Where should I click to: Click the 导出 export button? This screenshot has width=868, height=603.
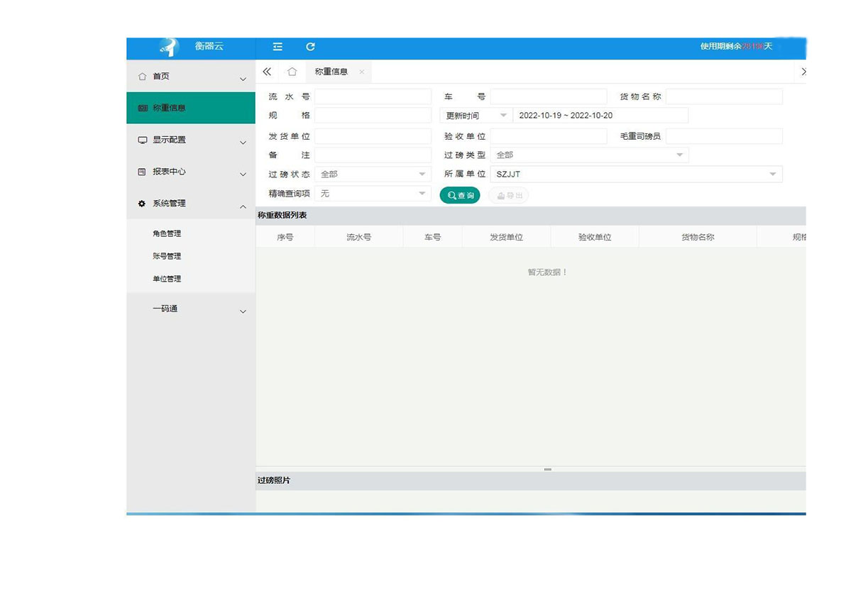(509, 196)
